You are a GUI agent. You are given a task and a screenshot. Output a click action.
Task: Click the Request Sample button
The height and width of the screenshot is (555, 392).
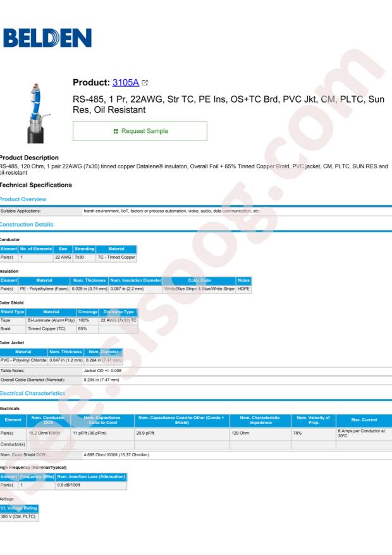click(140, 131)
